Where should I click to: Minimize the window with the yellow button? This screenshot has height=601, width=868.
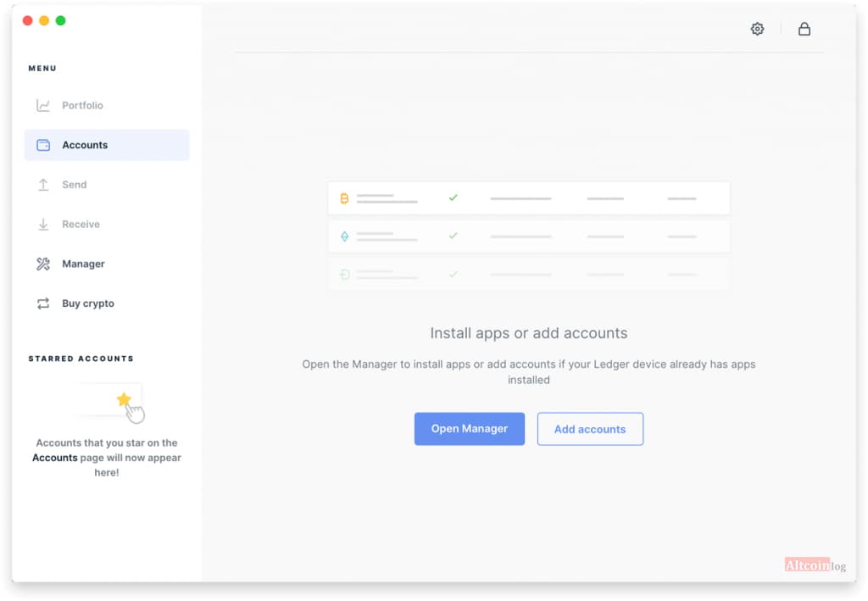coord(44,20)
